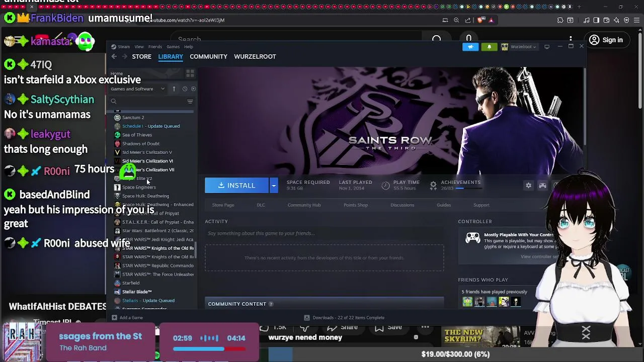The image size is (644, 362).
Task: Toggle the ready-to-play filter icon in library
Action: [x=193, y=89]
